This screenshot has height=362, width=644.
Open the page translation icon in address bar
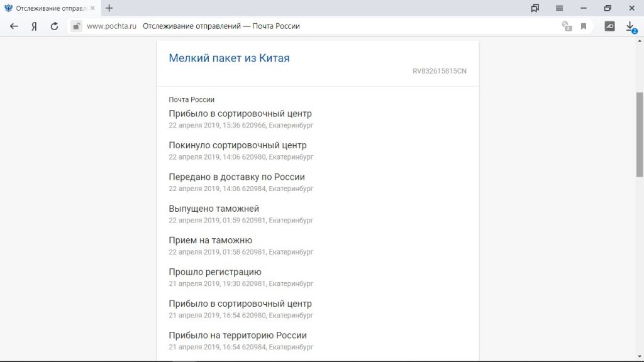tap(567, 26)
